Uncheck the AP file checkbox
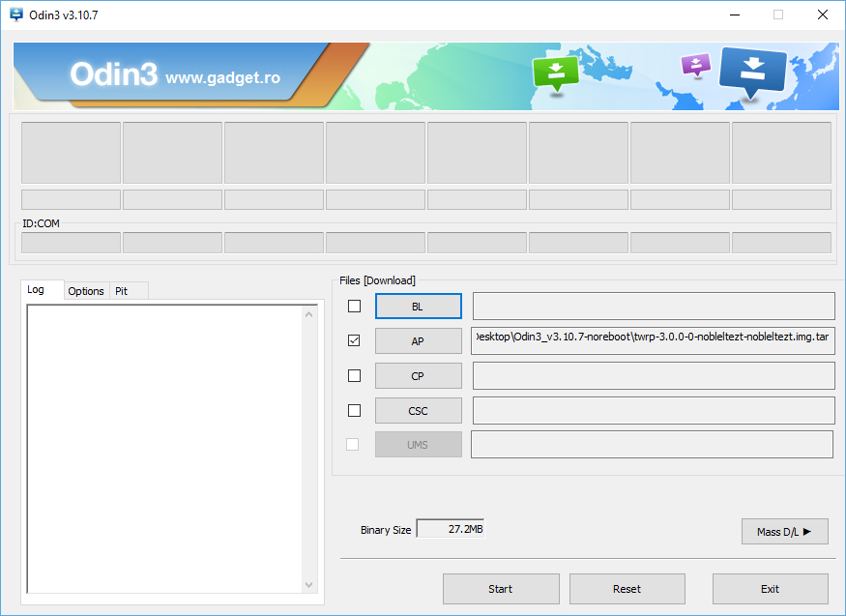The image size is (846, 616). point(354,340)
